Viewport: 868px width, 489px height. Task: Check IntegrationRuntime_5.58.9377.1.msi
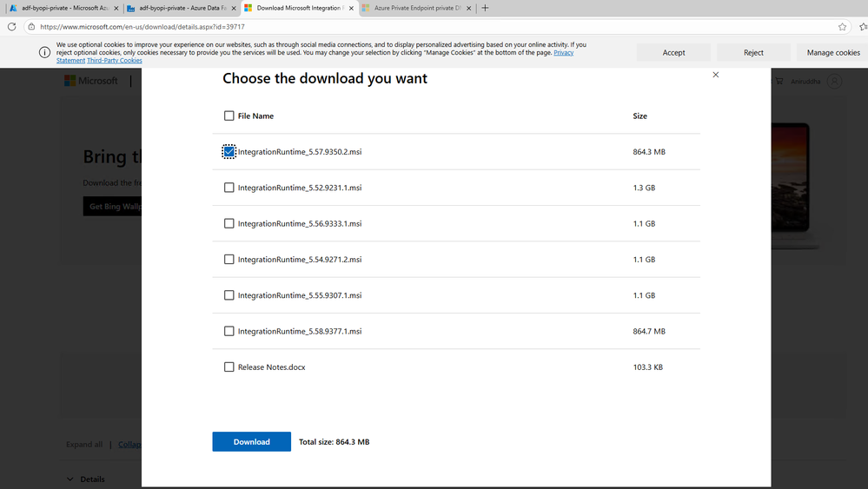tap(229, 331)
